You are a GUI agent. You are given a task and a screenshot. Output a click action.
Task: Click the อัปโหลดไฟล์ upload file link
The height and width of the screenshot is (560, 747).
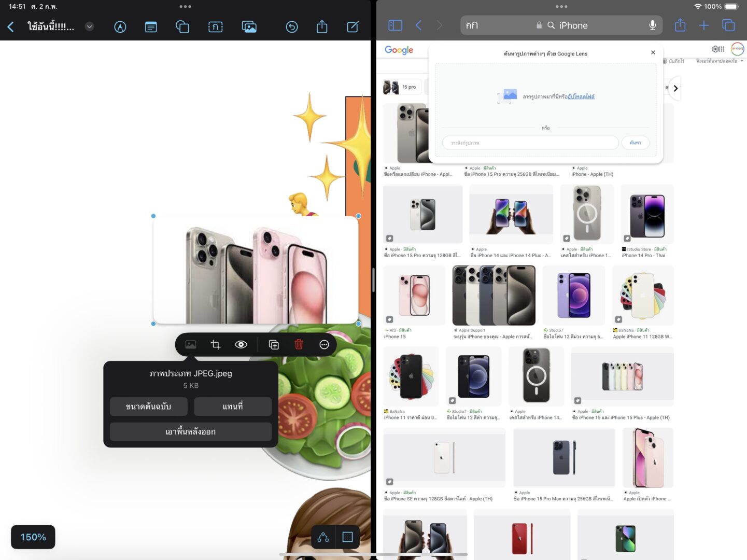[x=581, y=96]
